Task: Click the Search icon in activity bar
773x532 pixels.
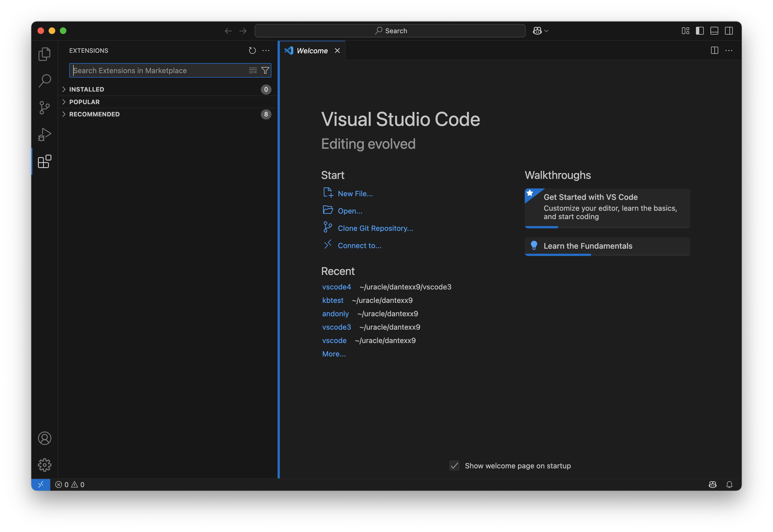Action: tap(44, 81)
